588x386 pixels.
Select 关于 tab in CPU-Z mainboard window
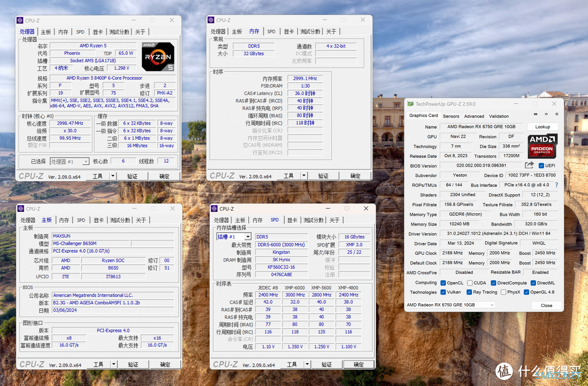141,220
